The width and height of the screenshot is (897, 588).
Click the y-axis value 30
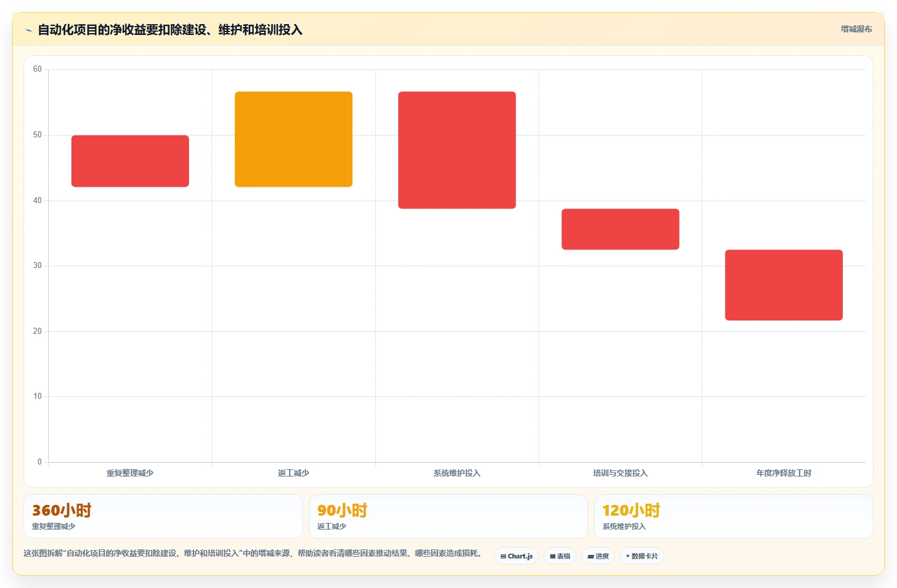click(37, 266)
